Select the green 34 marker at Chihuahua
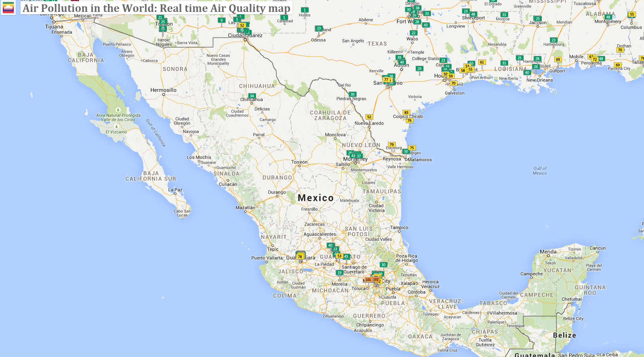The width and height of the screenshot is (644, 357). (x=252, y=96)
